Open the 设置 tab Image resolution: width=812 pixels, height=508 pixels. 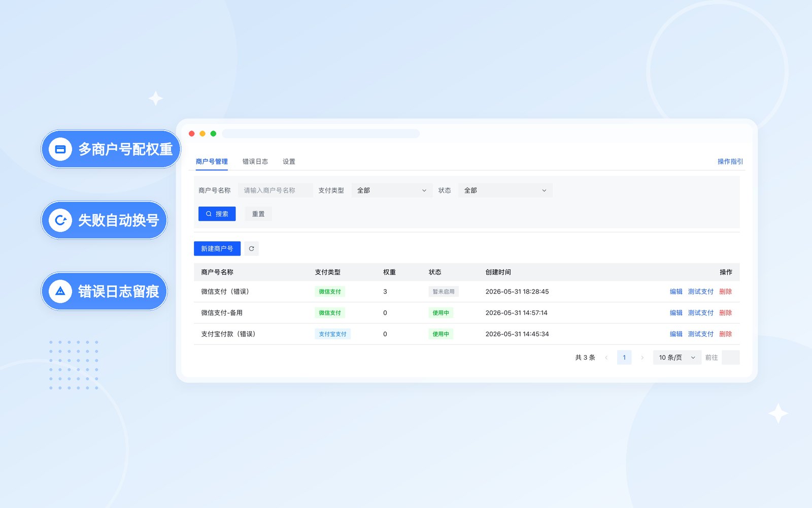[x=289, y=162]
